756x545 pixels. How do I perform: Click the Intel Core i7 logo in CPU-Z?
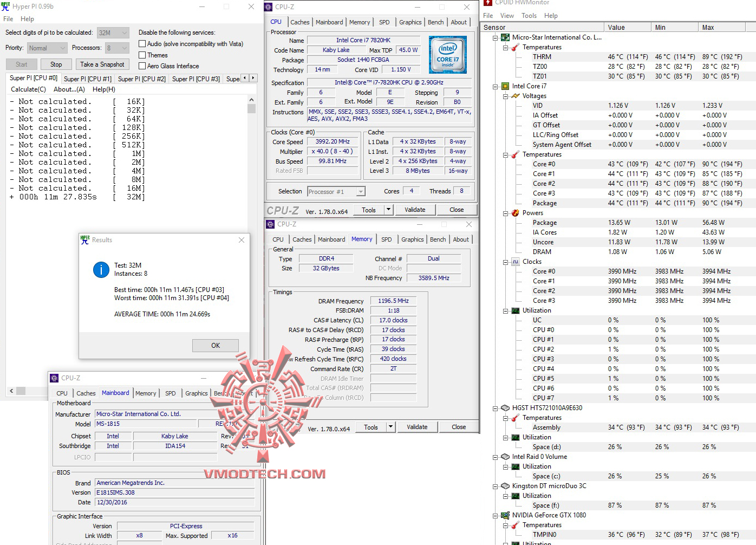coord(448,54)
